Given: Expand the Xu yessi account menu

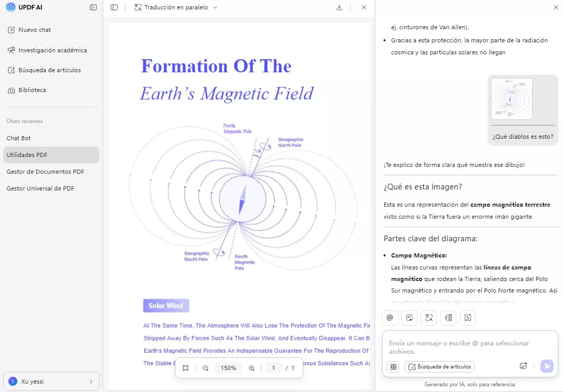Looking at the screenshot, I should [51, 381].
